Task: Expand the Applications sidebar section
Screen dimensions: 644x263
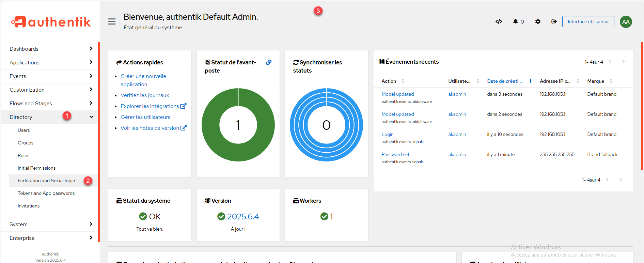Action: point(50,63)
